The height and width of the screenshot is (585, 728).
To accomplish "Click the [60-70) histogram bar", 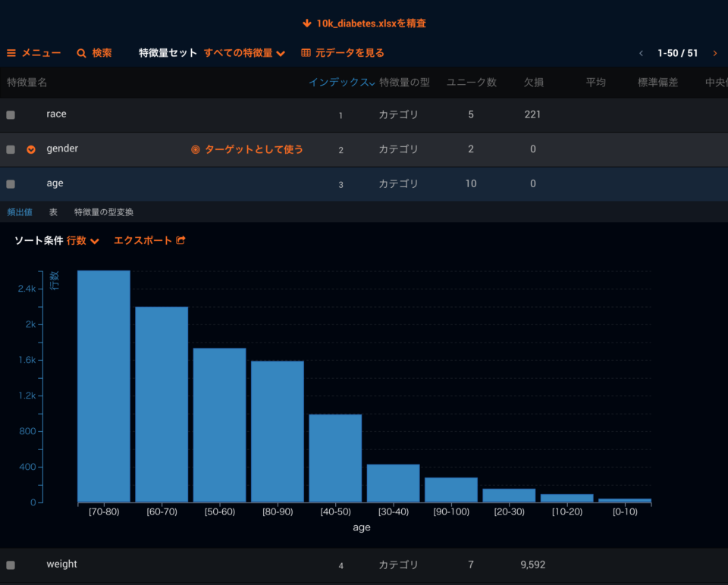I will click(x=162, y=404).
